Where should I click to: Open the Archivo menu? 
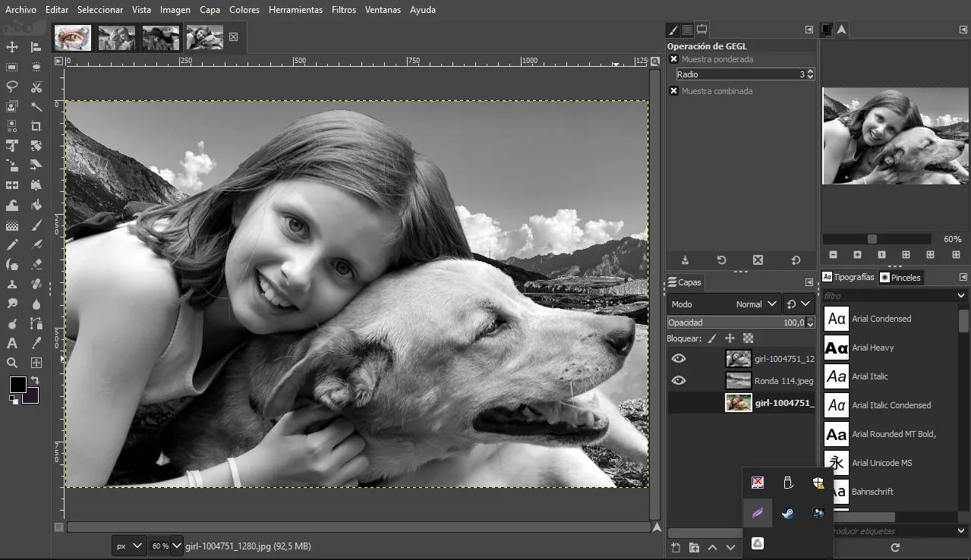click(20, 10)
